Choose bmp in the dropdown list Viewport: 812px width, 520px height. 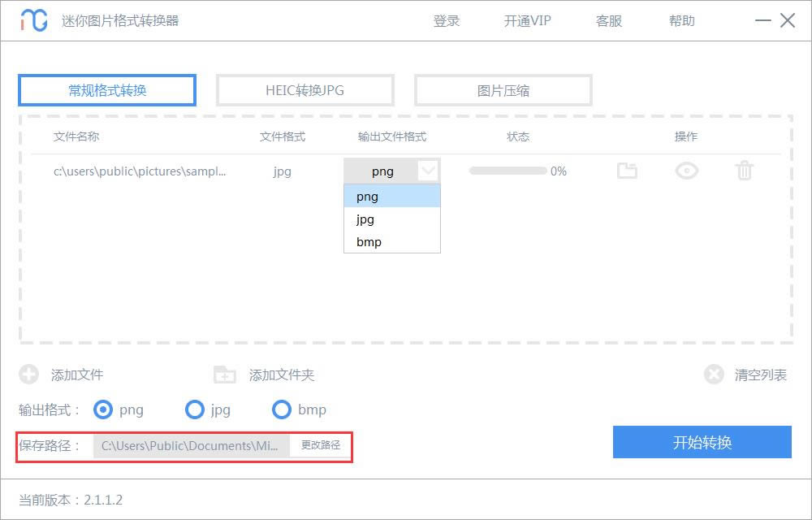392,242
